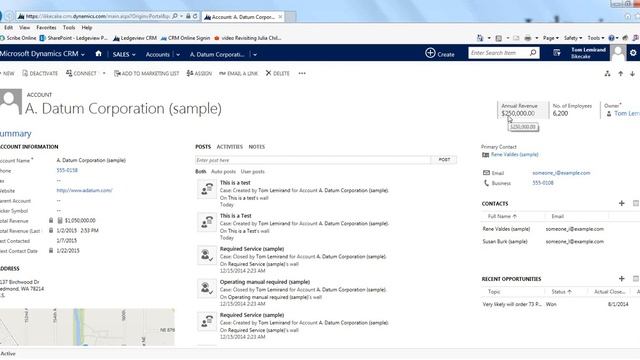Click the Annual Revenue field

(522, 110)
